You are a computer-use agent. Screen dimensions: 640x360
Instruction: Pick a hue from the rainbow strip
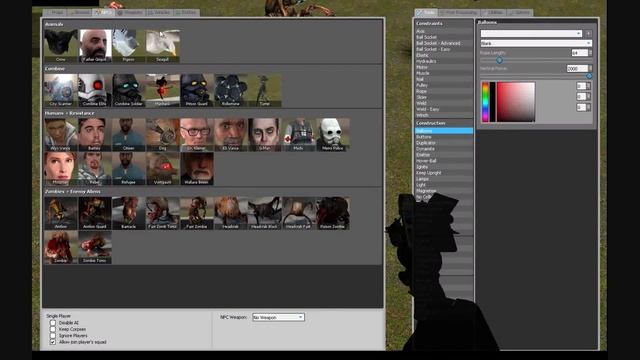[x=485, y=102]
